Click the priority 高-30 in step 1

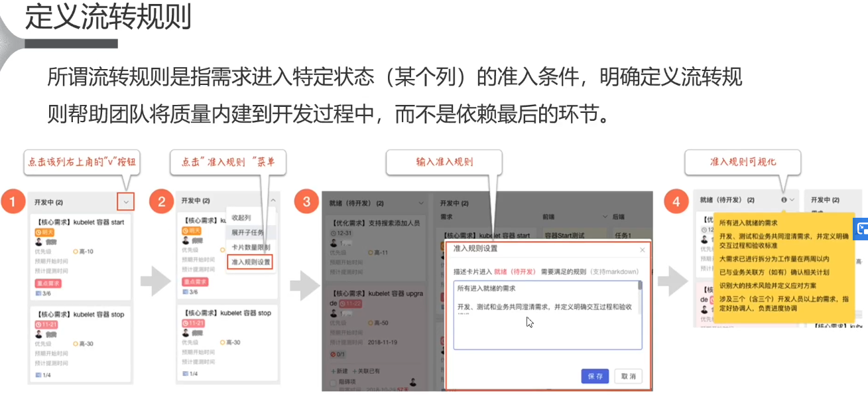(x=83, y=344)
